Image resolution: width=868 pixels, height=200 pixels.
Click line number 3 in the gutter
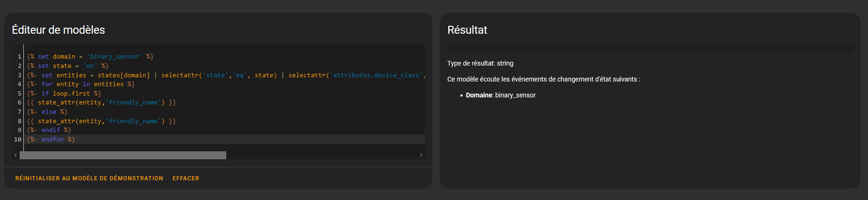[19, 75]
